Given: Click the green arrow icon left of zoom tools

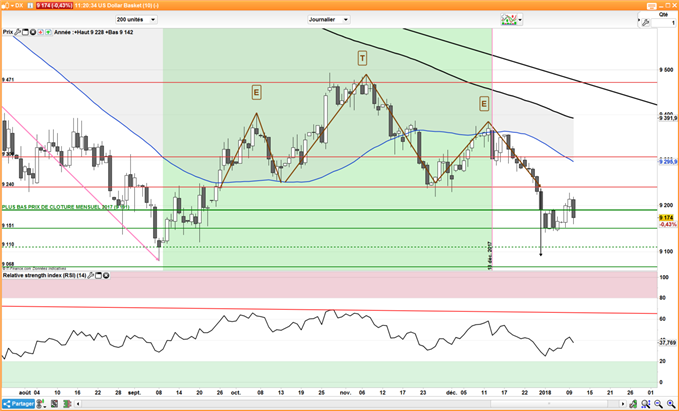Looking at the screenshot, I should point(633,404).
